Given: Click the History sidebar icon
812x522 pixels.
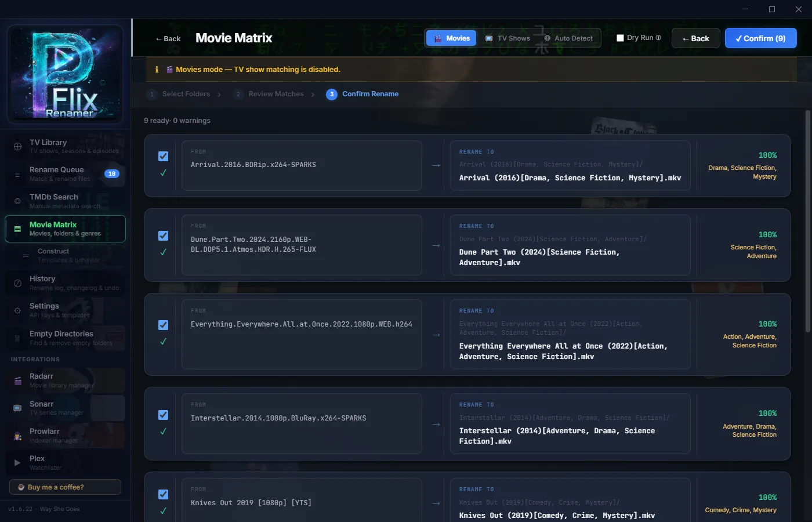Looking at the screenshot, I should tap(17, 283).
